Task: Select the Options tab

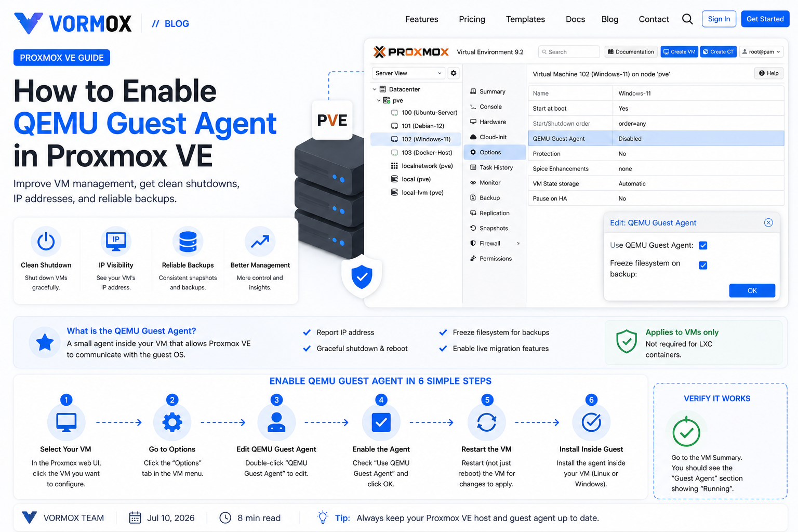Action: pos(495,152)
